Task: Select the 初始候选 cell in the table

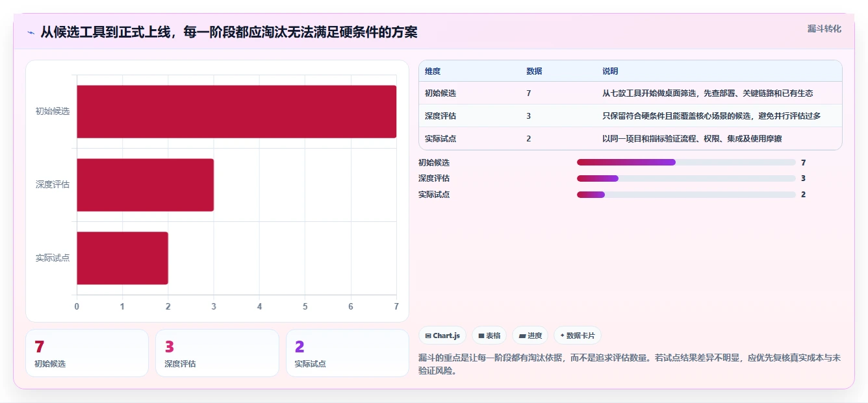Action: point(440,93)
